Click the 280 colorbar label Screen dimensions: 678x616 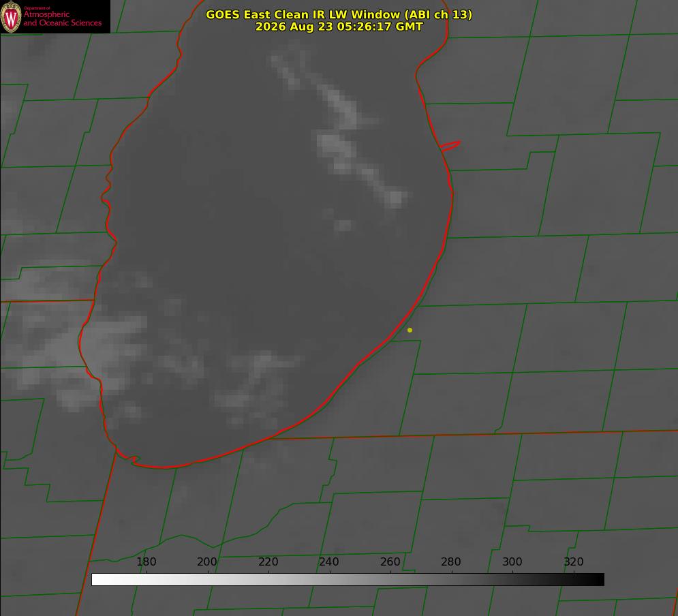pos(450,562)
